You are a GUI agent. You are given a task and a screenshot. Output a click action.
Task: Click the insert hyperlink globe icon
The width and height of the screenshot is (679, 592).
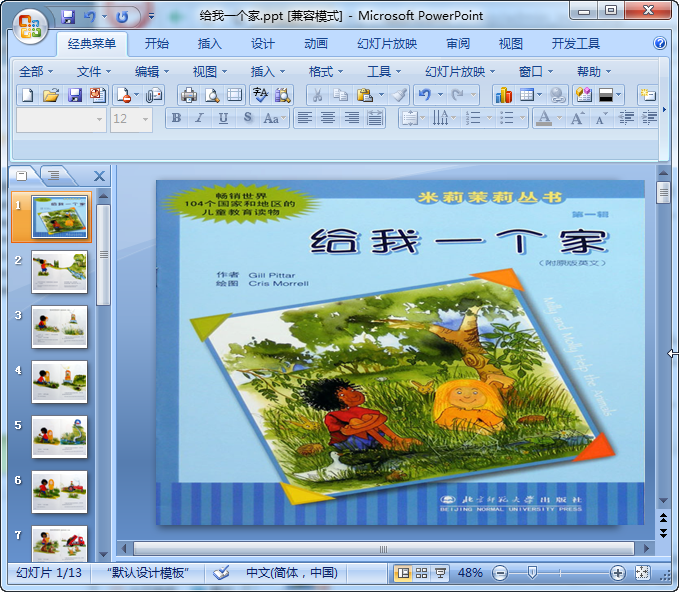(x=558, y=95)
